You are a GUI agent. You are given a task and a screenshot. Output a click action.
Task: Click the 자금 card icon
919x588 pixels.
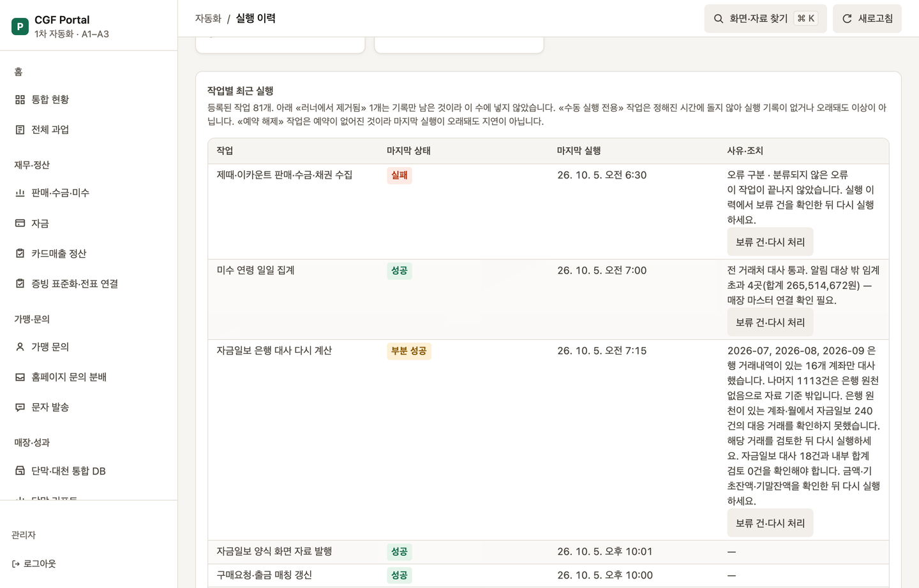tap(20, 223)
